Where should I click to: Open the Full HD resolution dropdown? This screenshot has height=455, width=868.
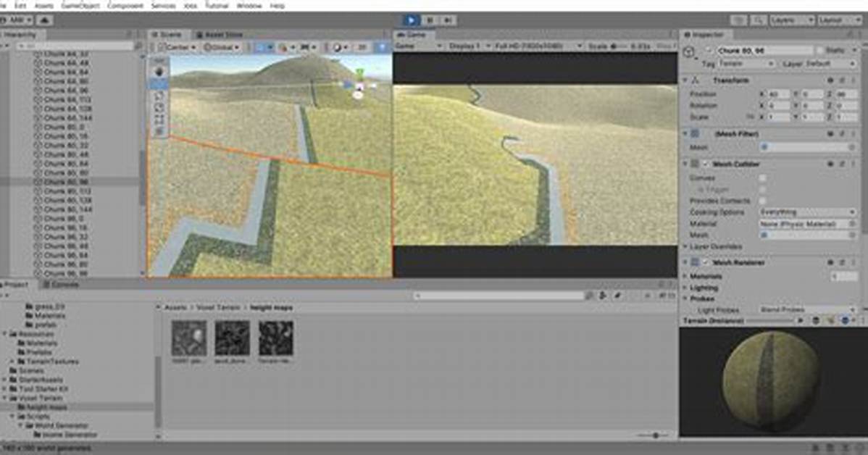click(537, 46)
